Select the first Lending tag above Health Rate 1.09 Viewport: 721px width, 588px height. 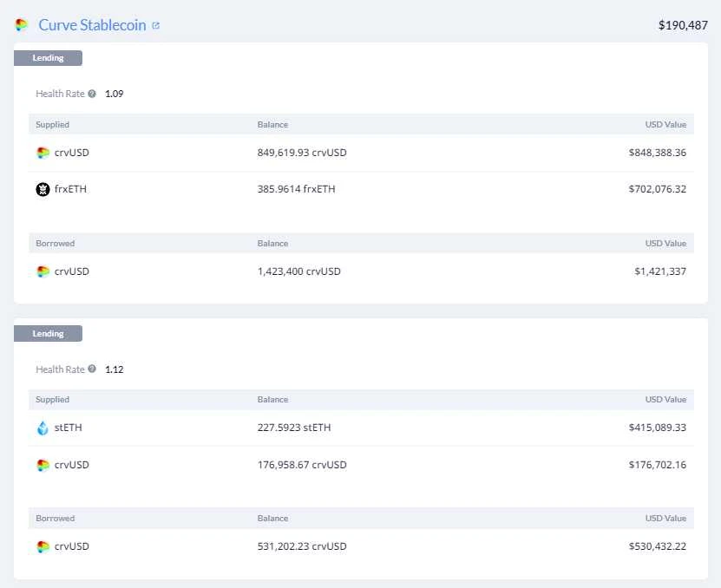click(x=48, y=58)
